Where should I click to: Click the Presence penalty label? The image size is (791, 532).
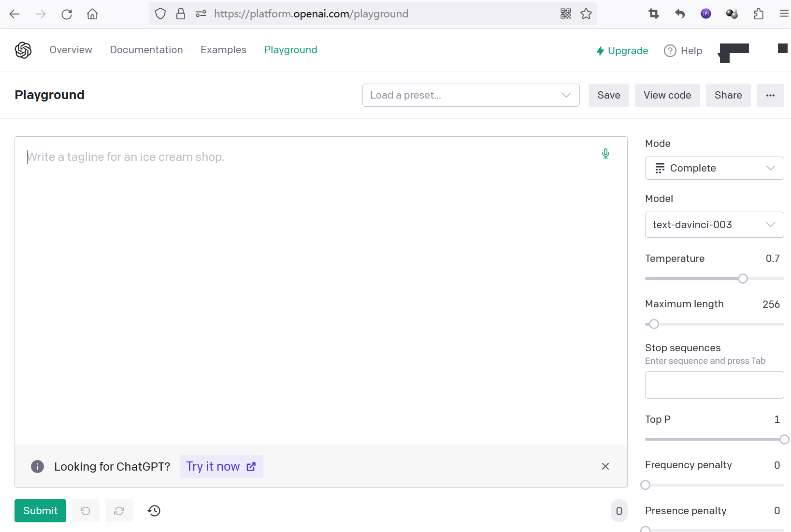(x=686, y=511)
